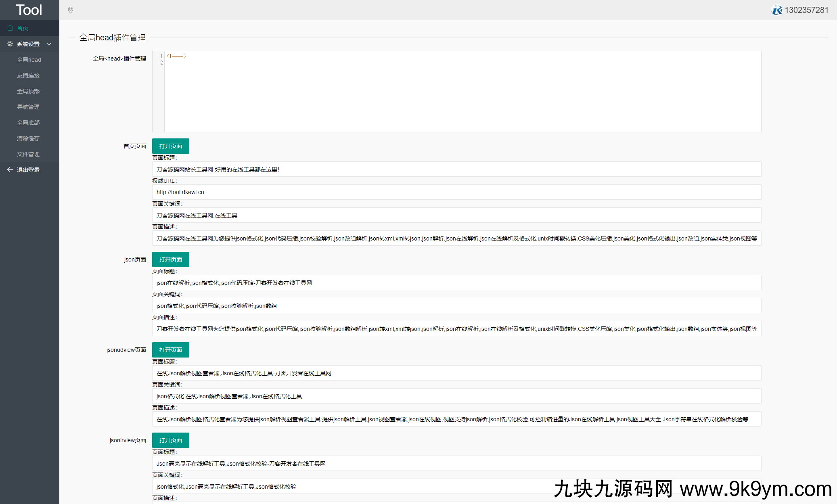The width and height of the screenshot is (837, 504).
Task: Click the system settings gear icon
Action: click(x=10, y=44)
